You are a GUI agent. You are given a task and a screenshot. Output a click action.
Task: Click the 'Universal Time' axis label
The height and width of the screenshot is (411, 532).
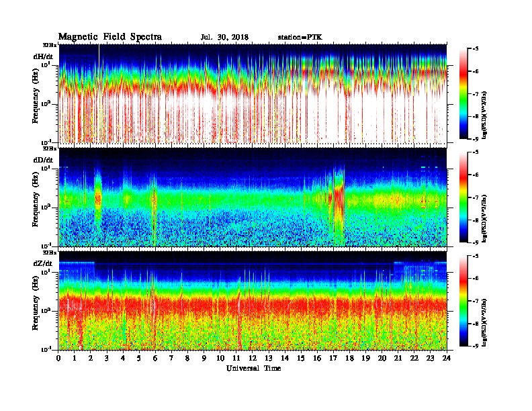253,368
